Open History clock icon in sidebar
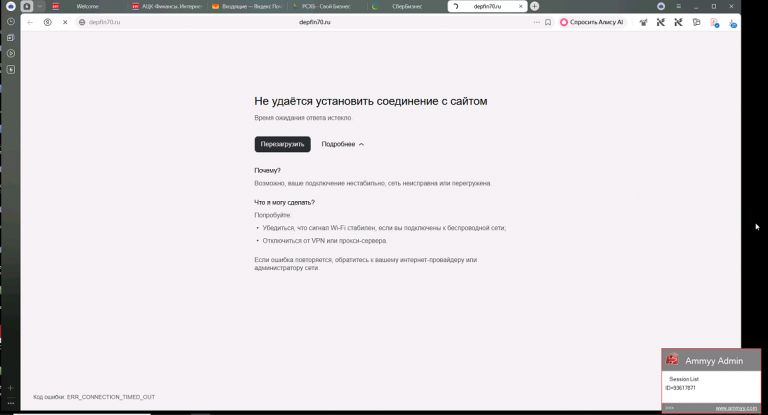 [x=11, y=22]
